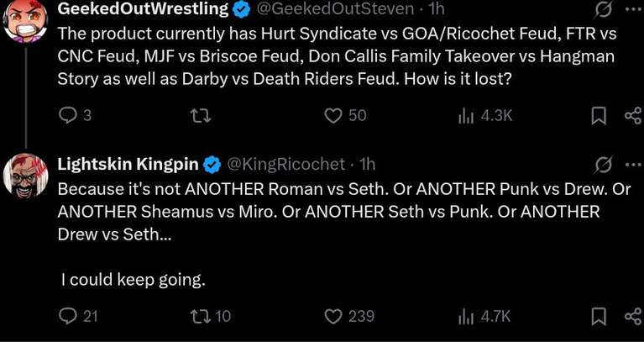View analytics showing 4.7K views
Image resolution: width=644 pixels, height=342 pixels.
[x=467, y=316]
